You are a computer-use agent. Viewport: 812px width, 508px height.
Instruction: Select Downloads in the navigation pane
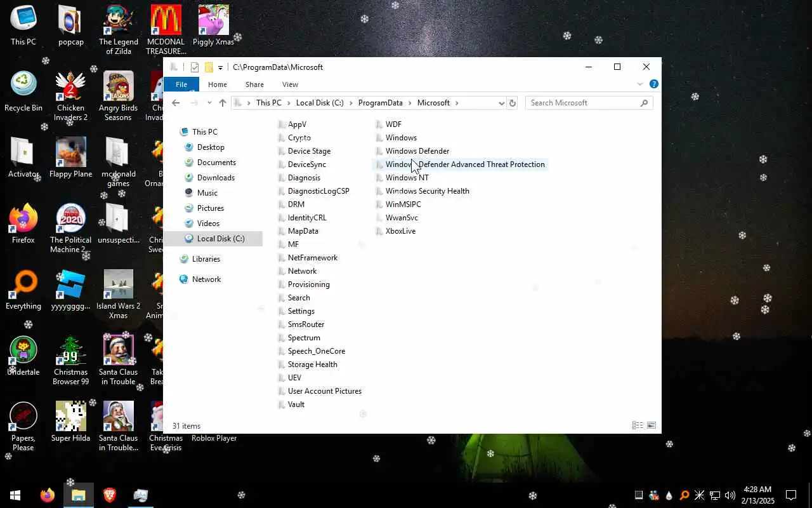tap(216, 178)
